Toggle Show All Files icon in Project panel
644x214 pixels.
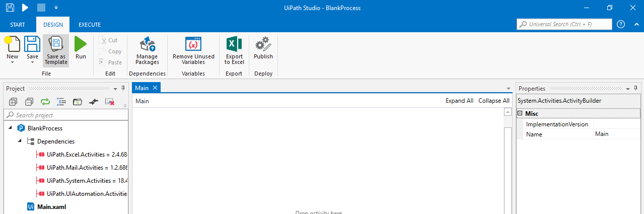click(61, 102)
